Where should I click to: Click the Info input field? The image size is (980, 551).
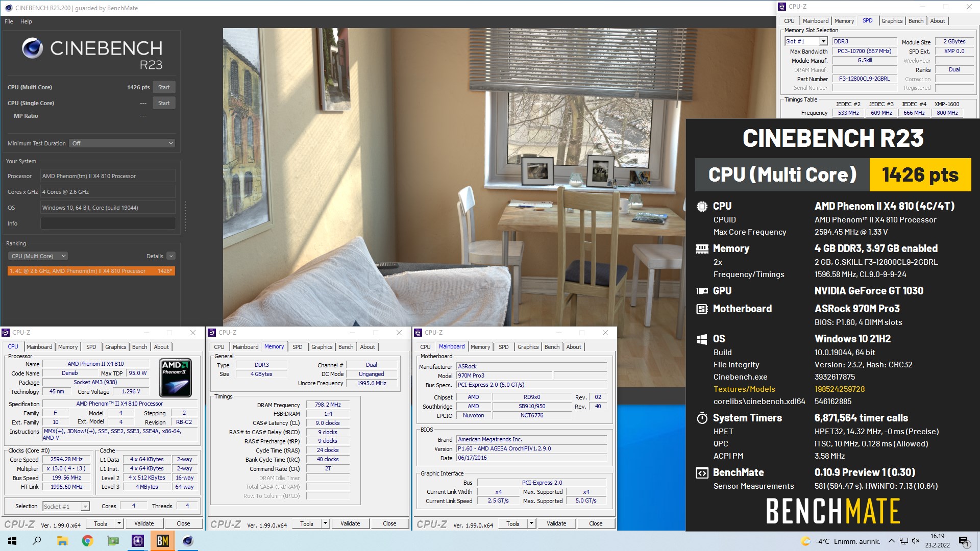[108, 223]
